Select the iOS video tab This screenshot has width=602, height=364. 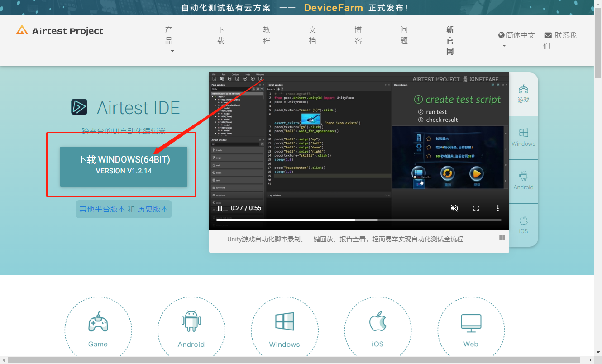[523, 225]
